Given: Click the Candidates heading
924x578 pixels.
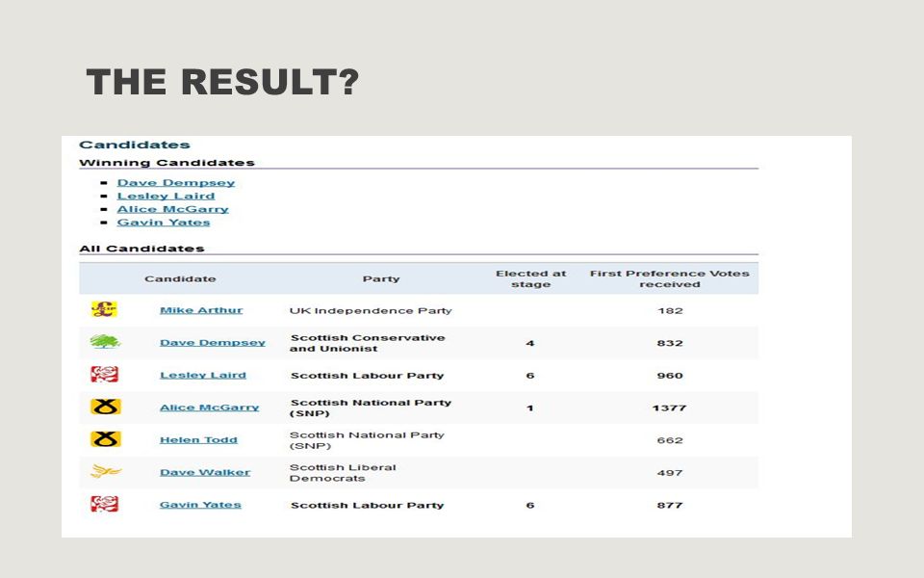Looking at the screenshot, I should point(135,145).
